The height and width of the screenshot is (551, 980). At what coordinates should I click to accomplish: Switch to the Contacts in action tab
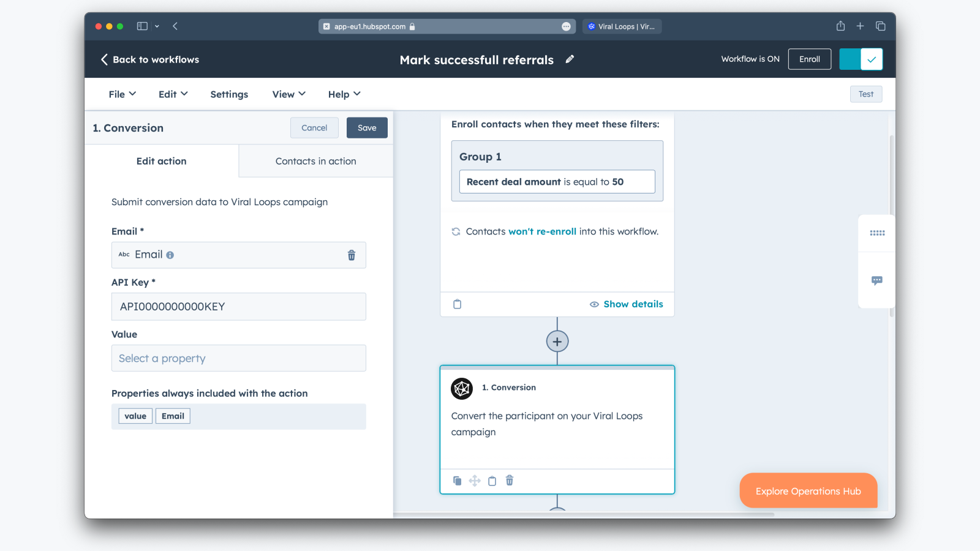(x=315, y=161)
